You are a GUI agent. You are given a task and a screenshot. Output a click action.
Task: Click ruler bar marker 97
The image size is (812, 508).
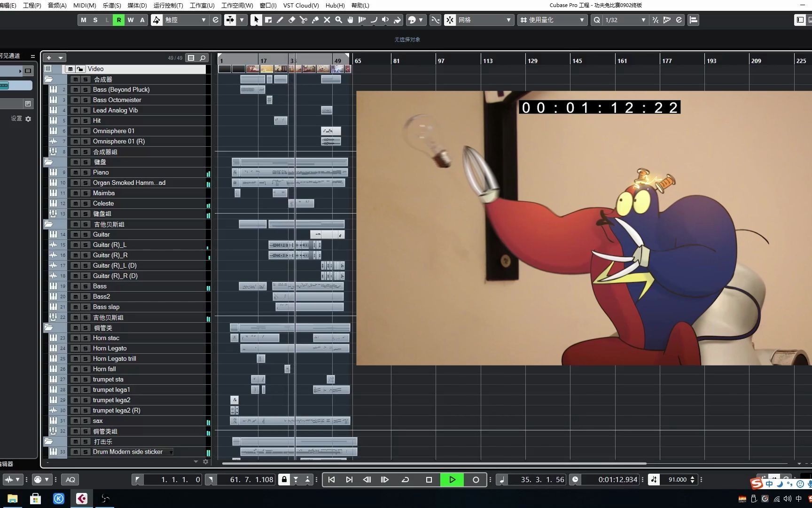(441, 61)
